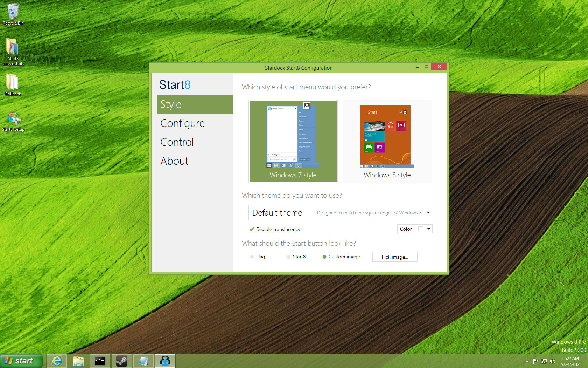Choose the Windows 7 style thumbnail
This screenshot has width=588, height=368.
pyautogui.click(x=293, y=141)
